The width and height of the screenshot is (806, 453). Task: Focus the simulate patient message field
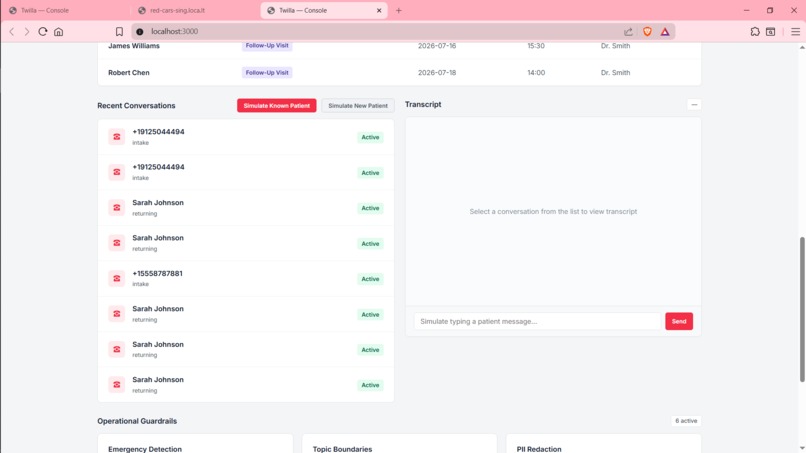[x=537, y=321]
